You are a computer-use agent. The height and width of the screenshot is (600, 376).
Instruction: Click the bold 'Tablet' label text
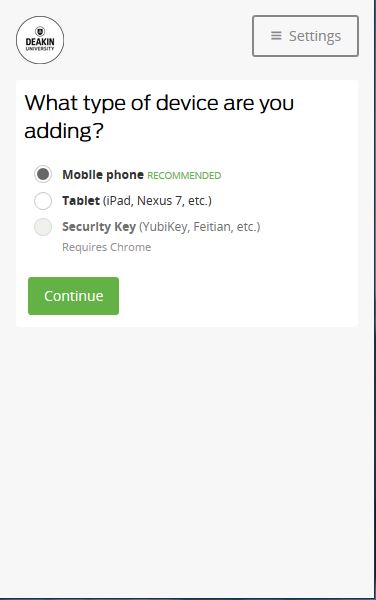tap(81, 201)
